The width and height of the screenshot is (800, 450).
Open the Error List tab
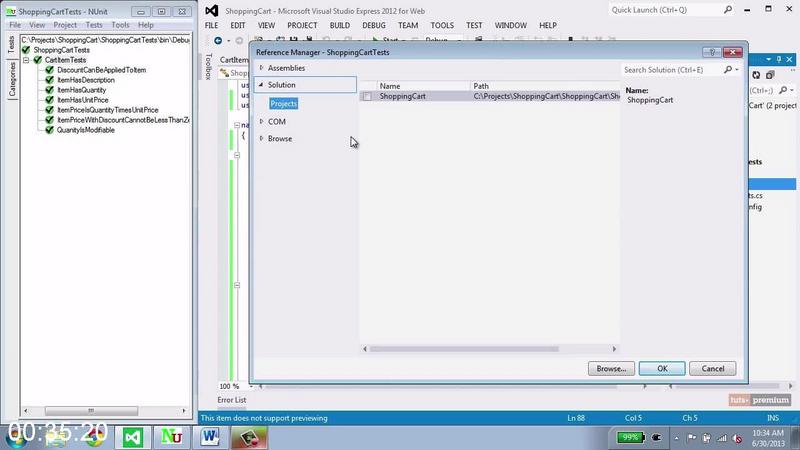click(232, 400)
